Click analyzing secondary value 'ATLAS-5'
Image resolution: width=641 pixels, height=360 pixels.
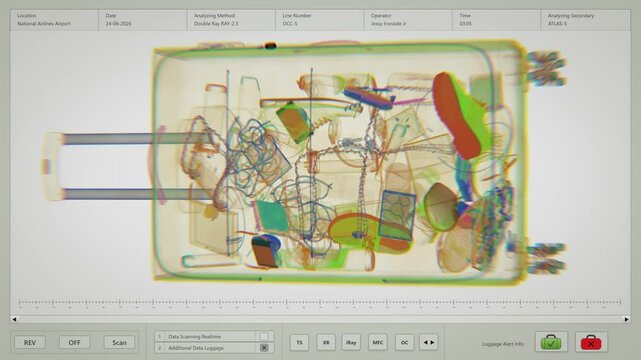point(557,24)
